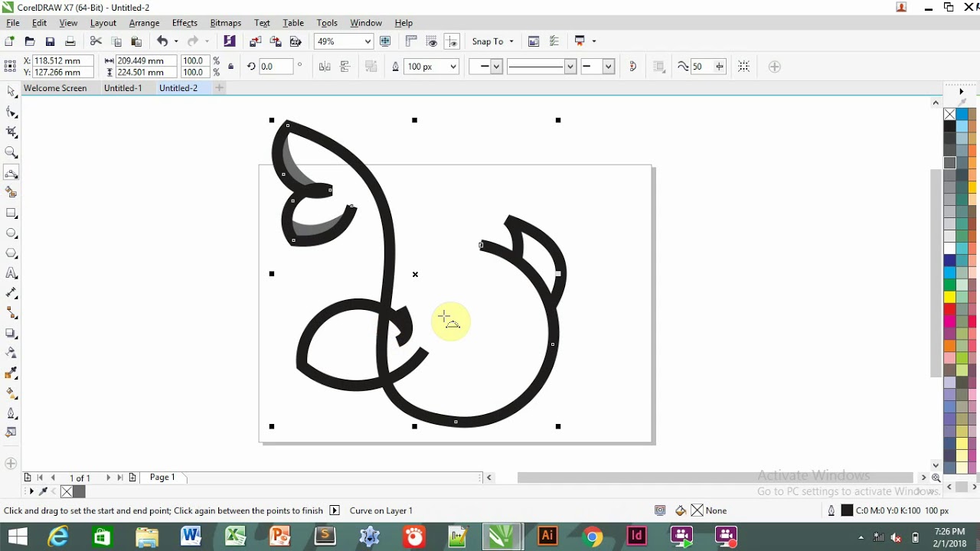Open the Arrange menu
This screenshot has width=980, height=551.
(144, 23)
